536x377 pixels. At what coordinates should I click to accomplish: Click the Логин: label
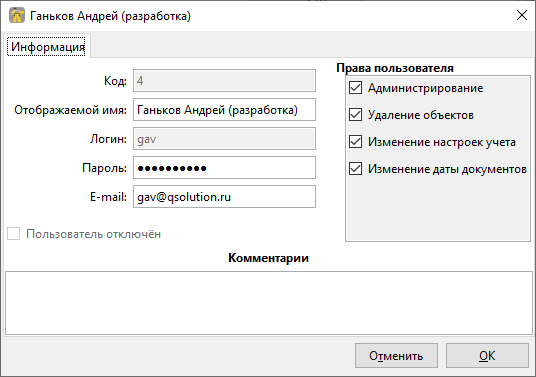(108, 139)
